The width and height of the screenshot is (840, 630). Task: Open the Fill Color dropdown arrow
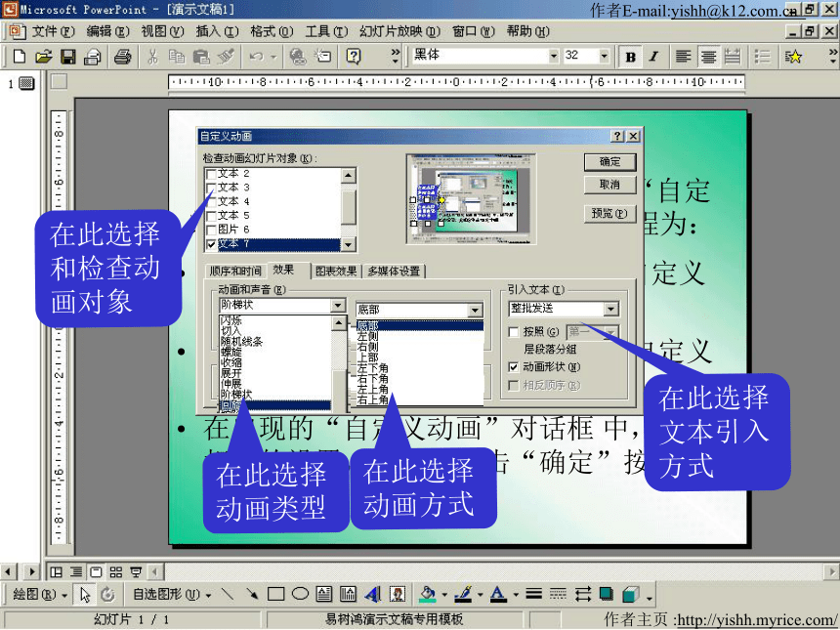pos(444,594)
